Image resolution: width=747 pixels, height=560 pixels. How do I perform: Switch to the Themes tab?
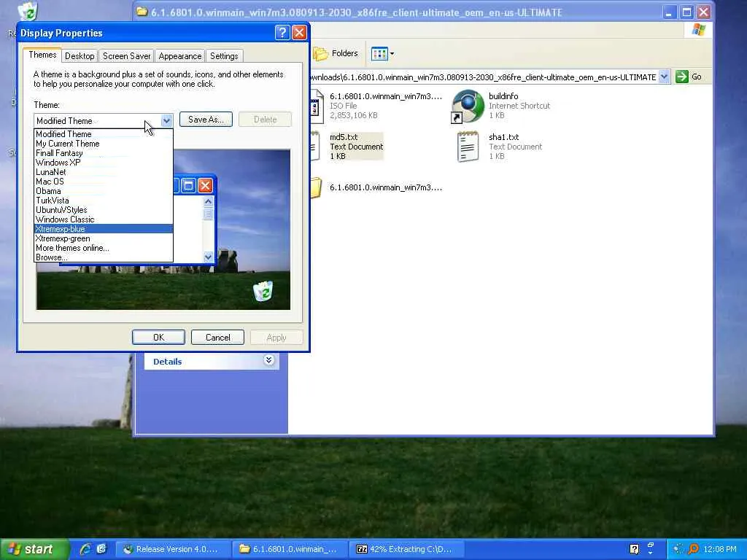click(42, 55)
